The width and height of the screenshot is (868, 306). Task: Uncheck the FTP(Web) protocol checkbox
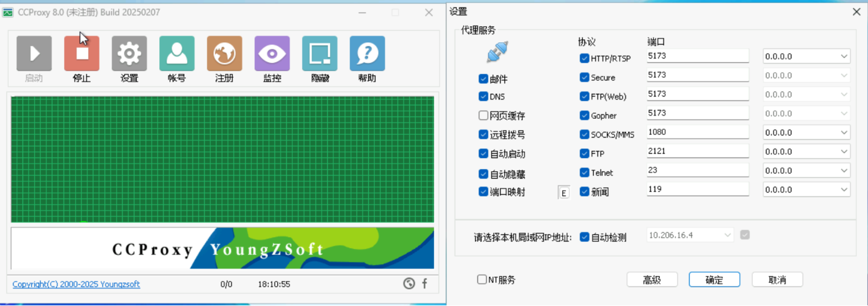[584, 96]
